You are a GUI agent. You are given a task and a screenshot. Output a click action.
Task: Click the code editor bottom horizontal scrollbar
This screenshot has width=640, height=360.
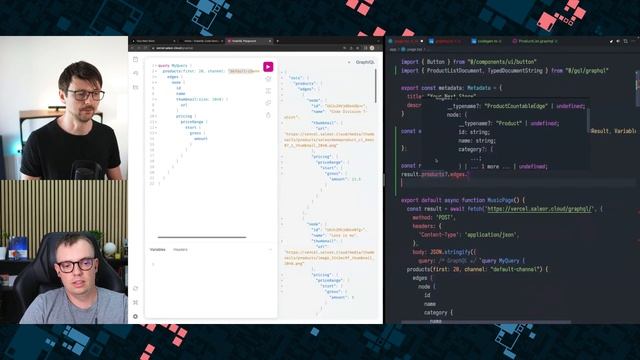click(486, 322)
